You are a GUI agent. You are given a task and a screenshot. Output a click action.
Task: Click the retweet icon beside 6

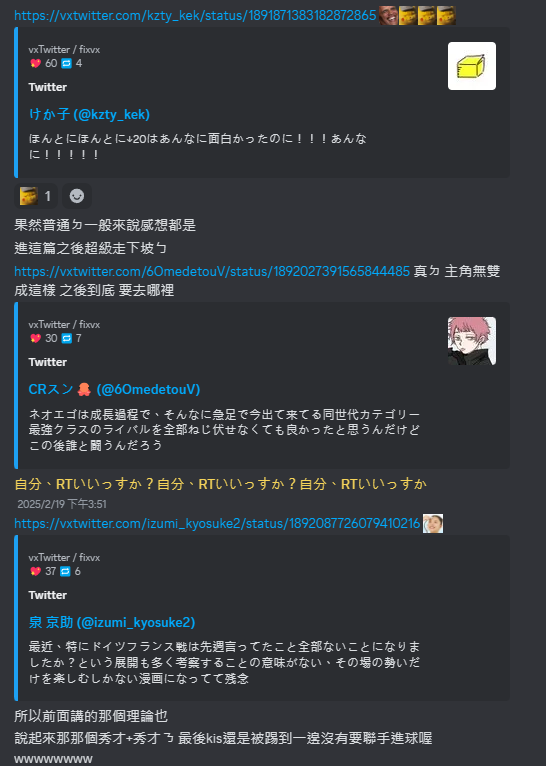tap(65, 572)
